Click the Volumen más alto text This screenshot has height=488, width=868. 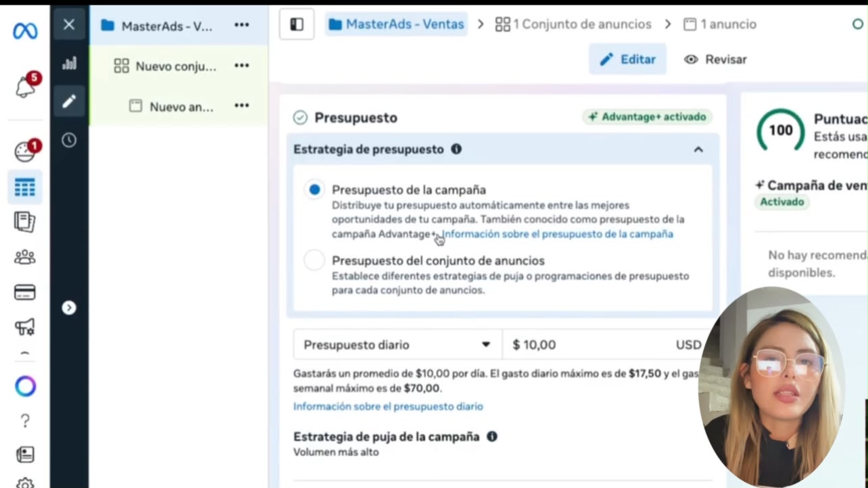point(336,452)
